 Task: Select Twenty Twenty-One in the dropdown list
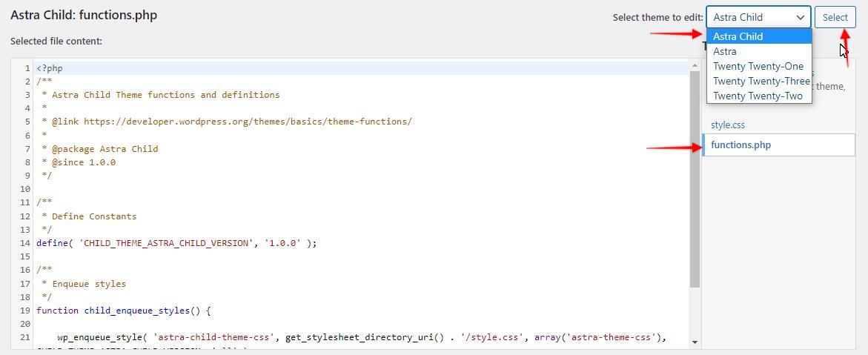point(758,66)
